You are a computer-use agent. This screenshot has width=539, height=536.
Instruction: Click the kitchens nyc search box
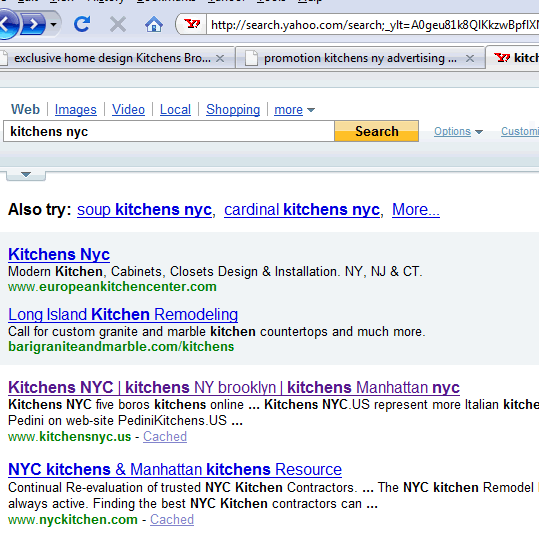[x=169, y=131]
